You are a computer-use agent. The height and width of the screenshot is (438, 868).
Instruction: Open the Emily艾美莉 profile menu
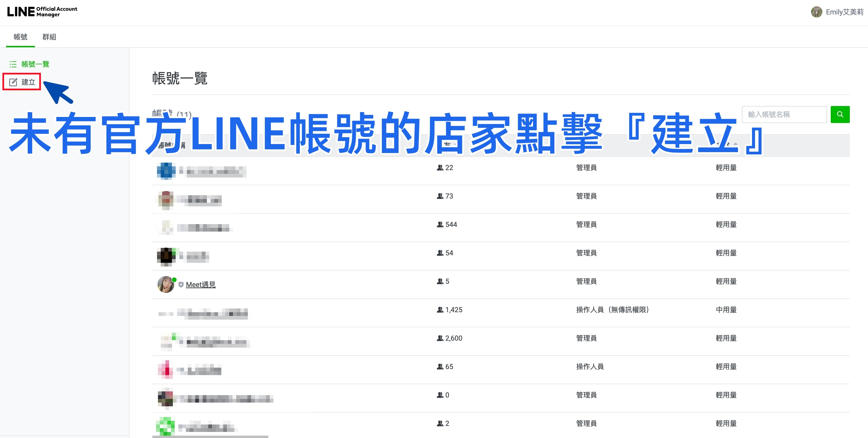point(837,12)
